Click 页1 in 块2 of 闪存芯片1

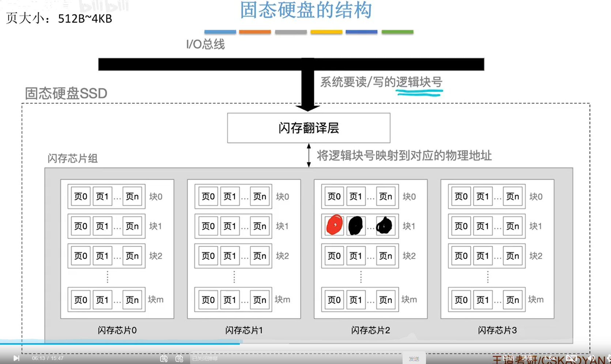230,256
